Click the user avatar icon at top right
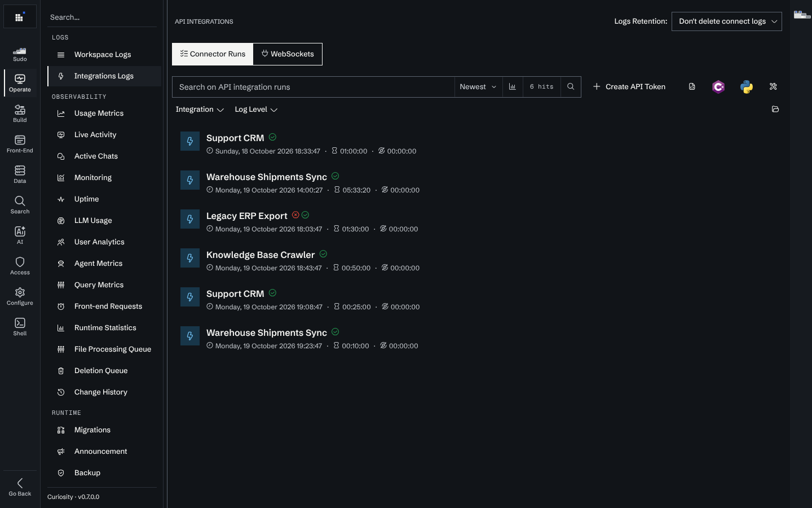The height and width of the screenshot is (508, 812). point(802,15)
